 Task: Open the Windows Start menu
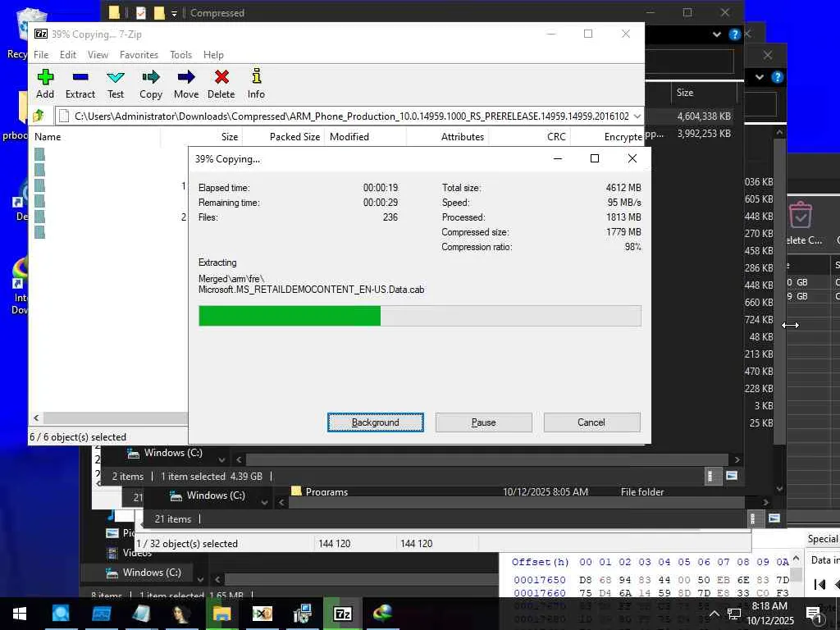click(20, 614)
